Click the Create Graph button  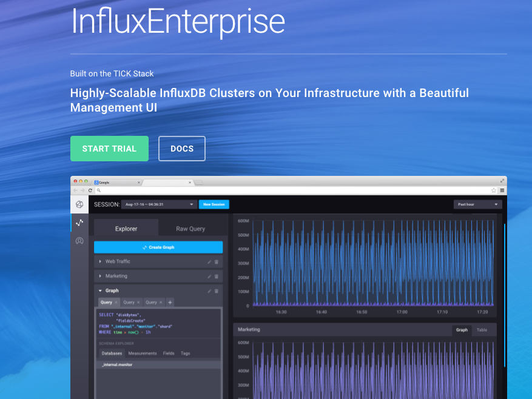(x=158, y=247)
